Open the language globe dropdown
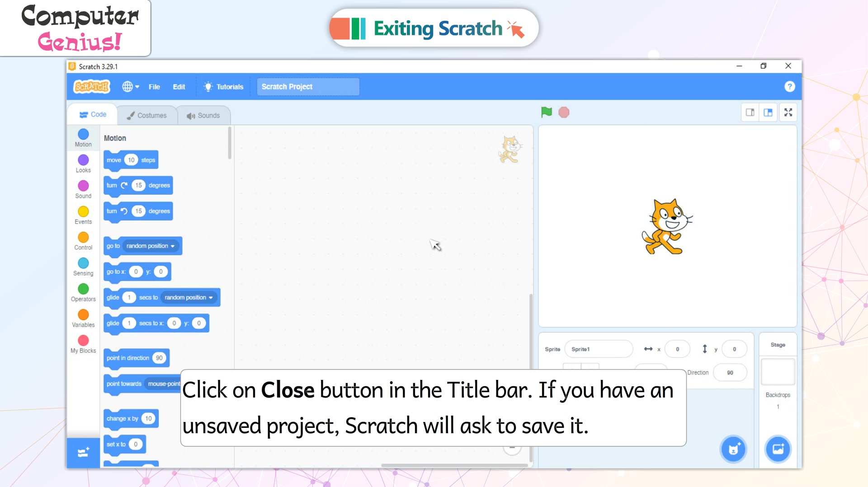The image size is (868, 487). tap(130, 87)
